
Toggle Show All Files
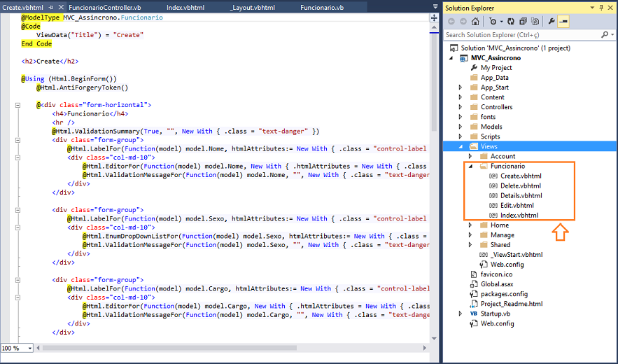tap(535, 21)
